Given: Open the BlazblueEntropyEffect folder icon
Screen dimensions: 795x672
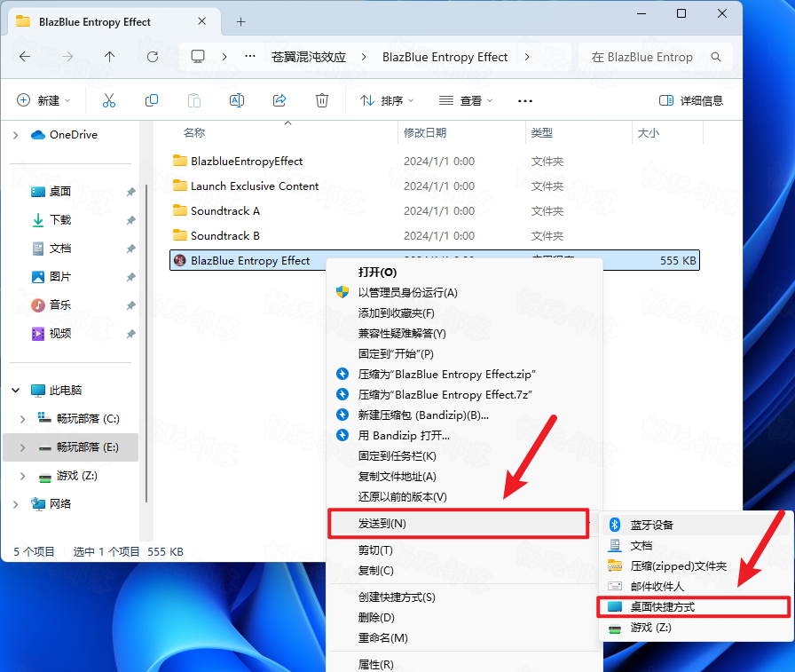Looking at the screenshot, I should point(180,161).
